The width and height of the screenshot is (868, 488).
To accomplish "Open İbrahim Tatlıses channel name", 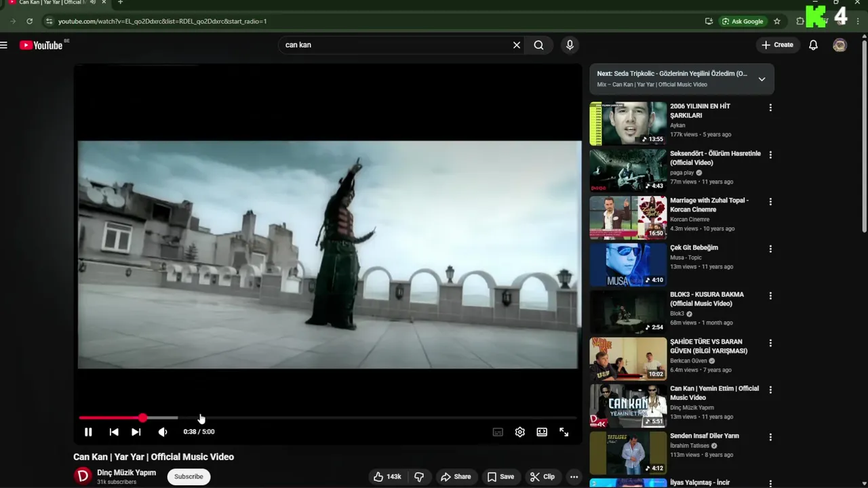I will [689, 445].
